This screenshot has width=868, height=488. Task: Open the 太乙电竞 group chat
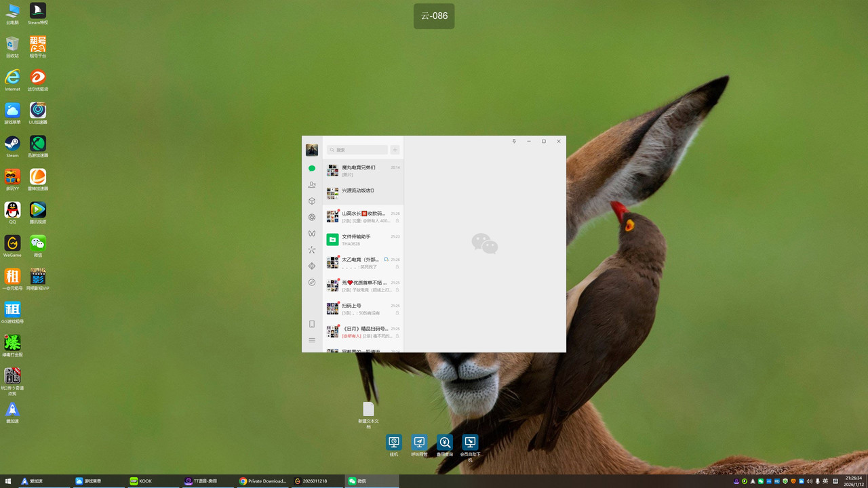point(363,263)
